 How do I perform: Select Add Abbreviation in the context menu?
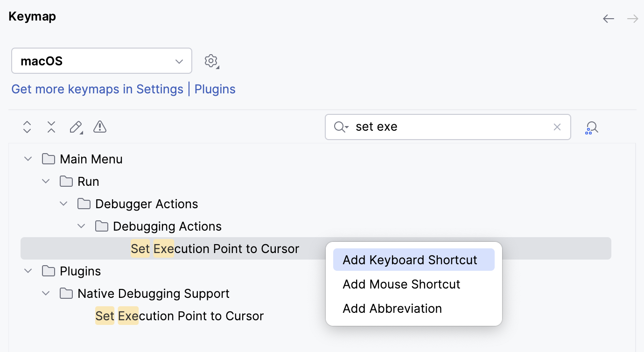click(x=392, y=308)
